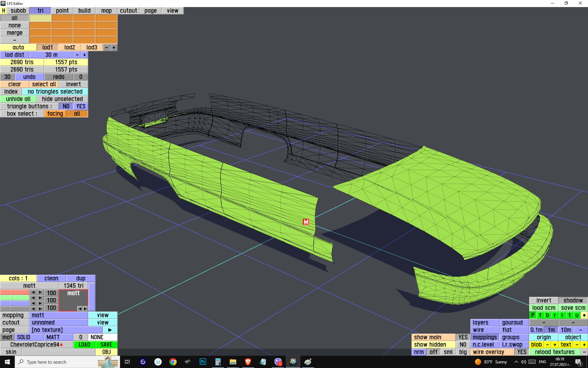Switch to the 'point' mode tab
This screenshot has width=588, height=368.
tap(62, 10)
